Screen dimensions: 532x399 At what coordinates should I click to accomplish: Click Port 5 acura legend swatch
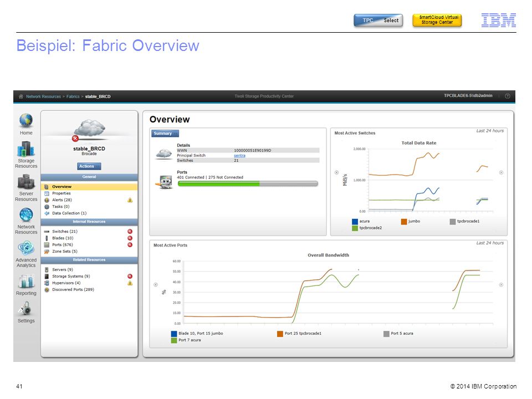pyautogui.click(x=386, y=334)
